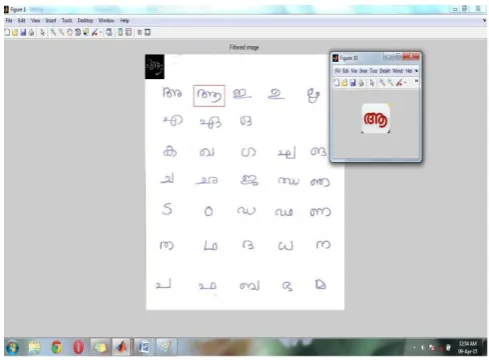
Task: Switch to MATLAB from the taskbar
Action: pyautogui.click(x=121, y=347)
